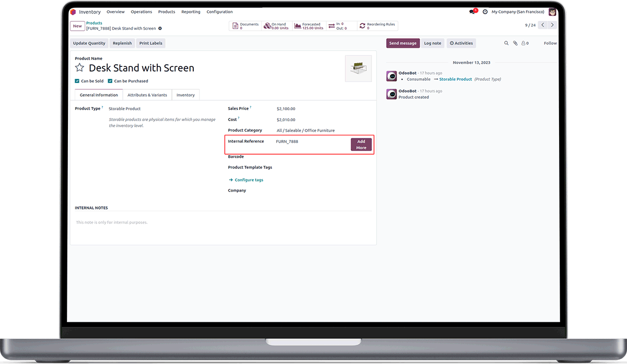Open the clock activities icon in top bar

(x=485, y=11)
